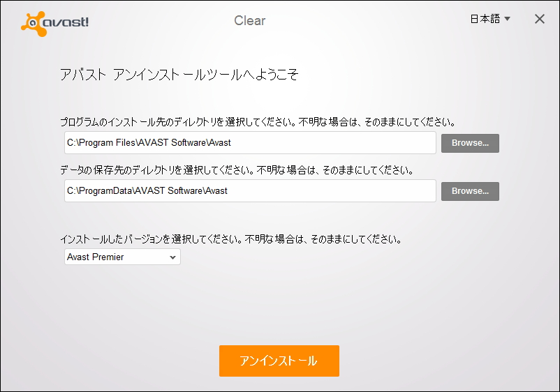The width and height of the screenshot is (560, 392).
Task: Click the avast! logo
Action: click(x=54, y=24)
